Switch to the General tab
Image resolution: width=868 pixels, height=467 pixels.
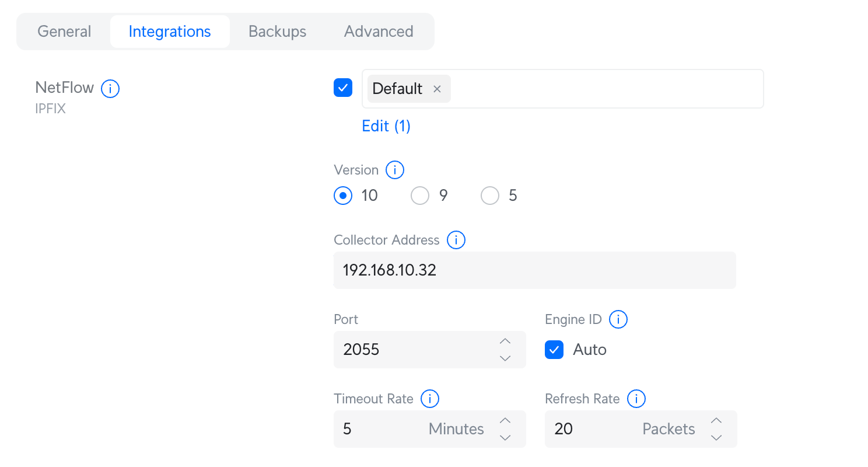(x=64, y=32)
